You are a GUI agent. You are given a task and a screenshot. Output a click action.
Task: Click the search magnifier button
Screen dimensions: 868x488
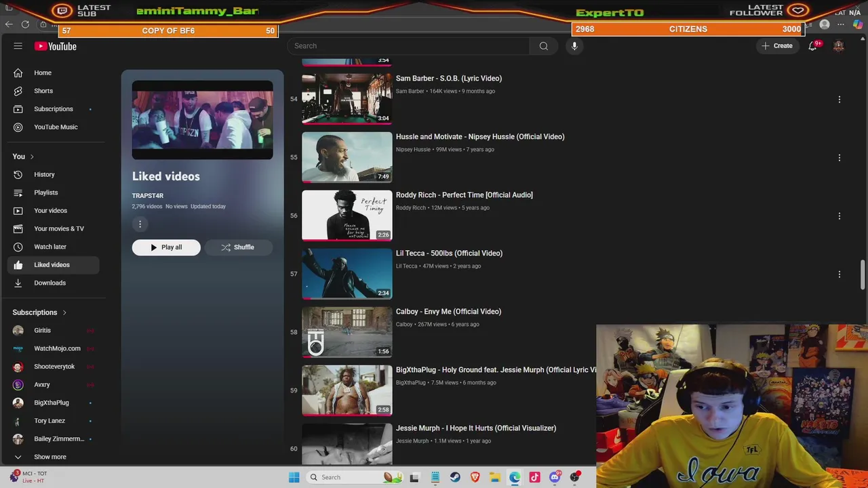point(543,46)
